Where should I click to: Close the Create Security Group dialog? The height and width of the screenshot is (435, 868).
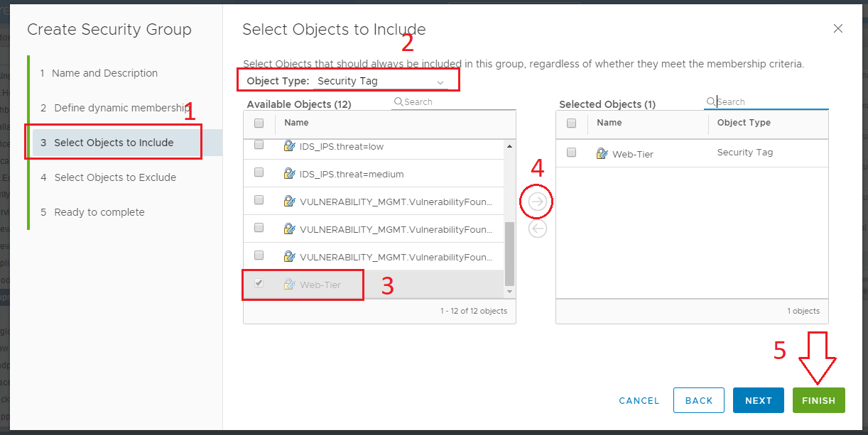[x=838, y=28]
